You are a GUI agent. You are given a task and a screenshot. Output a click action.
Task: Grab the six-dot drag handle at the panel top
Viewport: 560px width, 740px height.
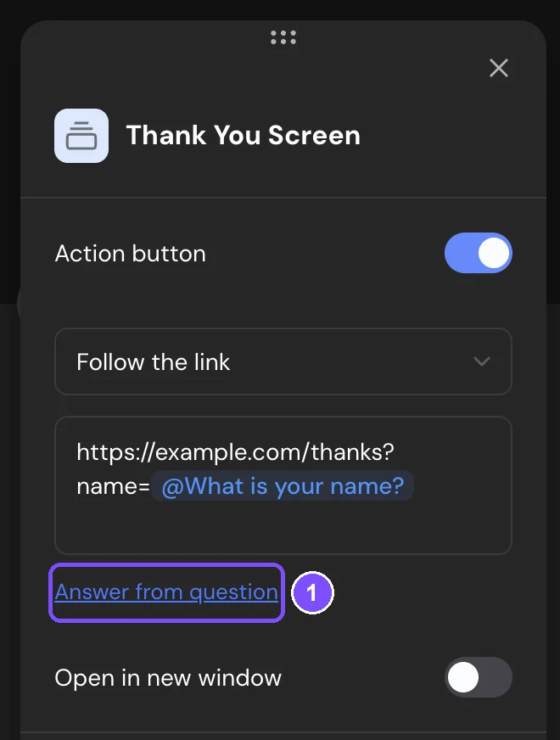pos(283,37)
